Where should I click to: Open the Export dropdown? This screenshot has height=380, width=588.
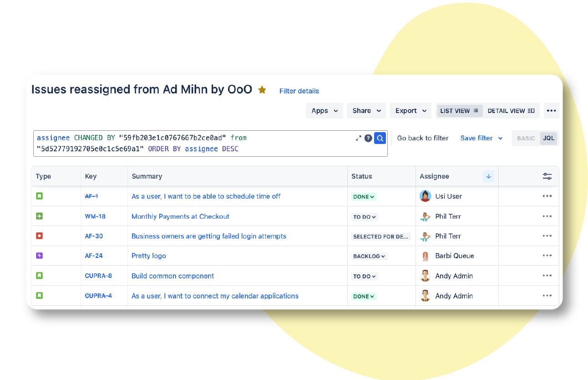click(410, 111)
